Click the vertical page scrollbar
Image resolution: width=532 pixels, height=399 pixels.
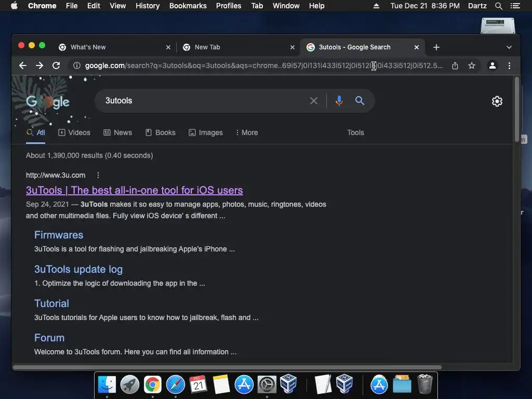[517, 110]
